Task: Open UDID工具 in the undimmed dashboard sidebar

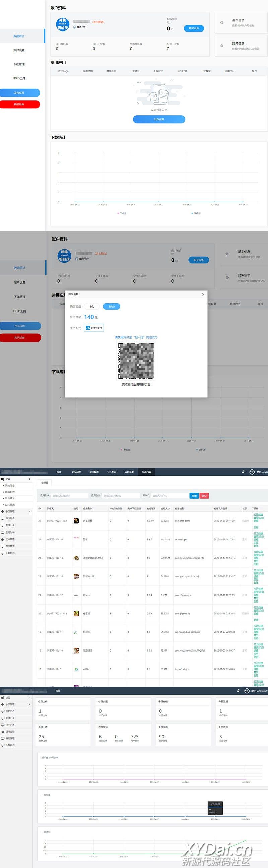Action: (19, 78)
